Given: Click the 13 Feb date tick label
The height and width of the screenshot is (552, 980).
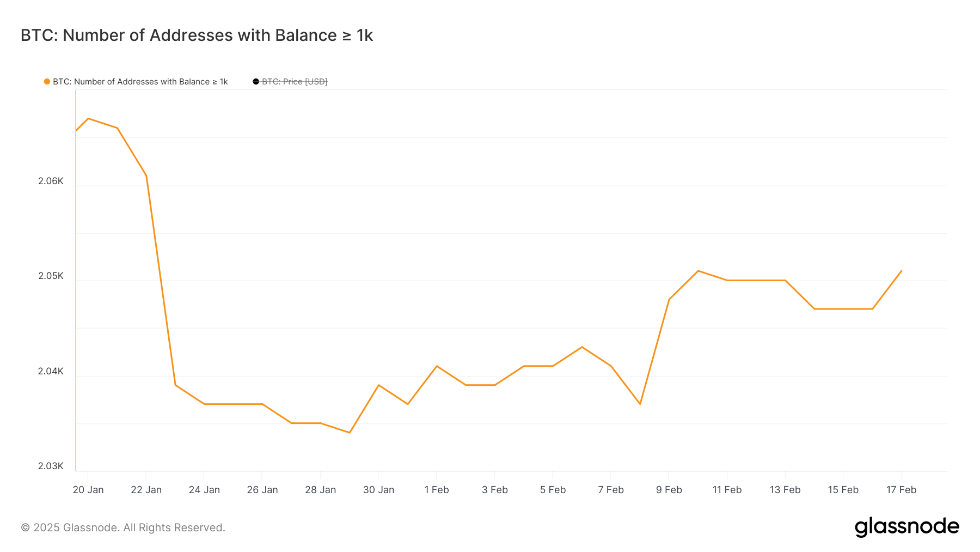Looking at the screenshot, I should coord(785,490).
